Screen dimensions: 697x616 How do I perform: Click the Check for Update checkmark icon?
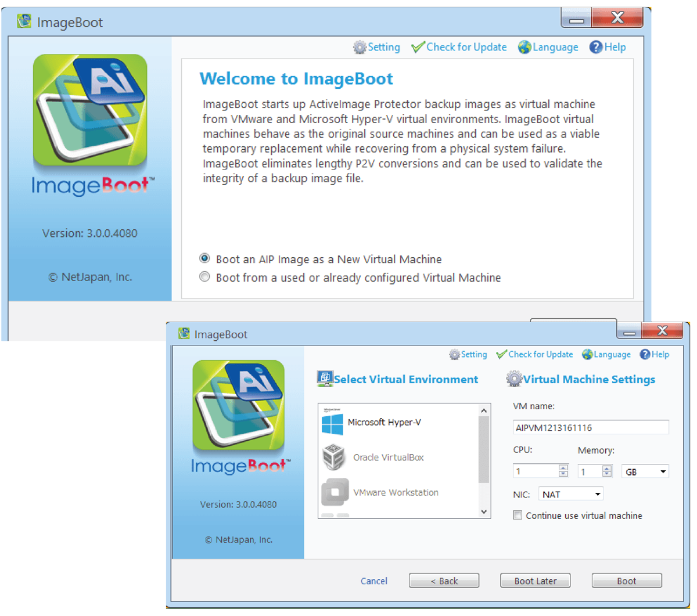pos(501,354)
